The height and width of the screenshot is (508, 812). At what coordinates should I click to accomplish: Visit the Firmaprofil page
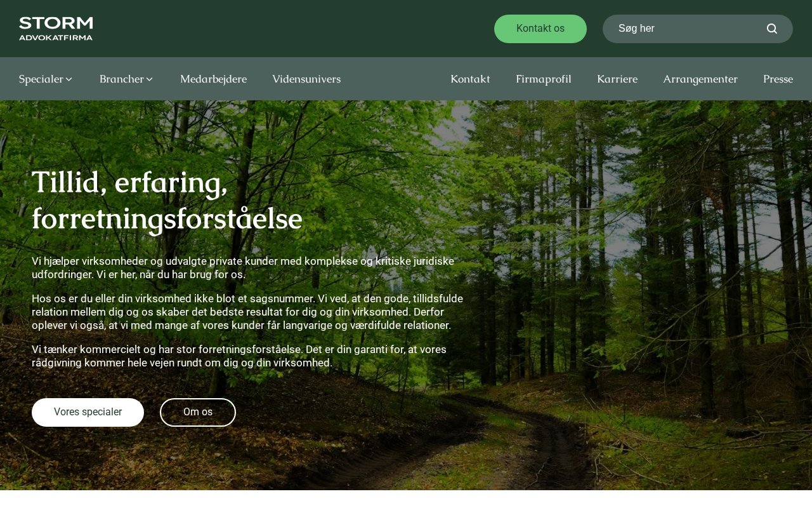click(x=544, y=79)
